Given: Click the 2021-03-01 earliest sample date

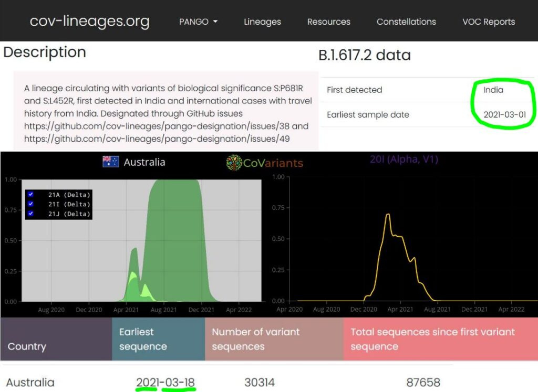Looking at the screenshot, I should tap(504, 114).
